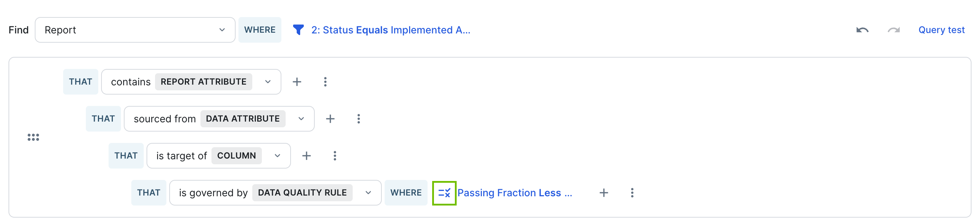980x224 pixels.
Task: Add clause after sourced from Data Attribute
Action: (x=330, y=119)
